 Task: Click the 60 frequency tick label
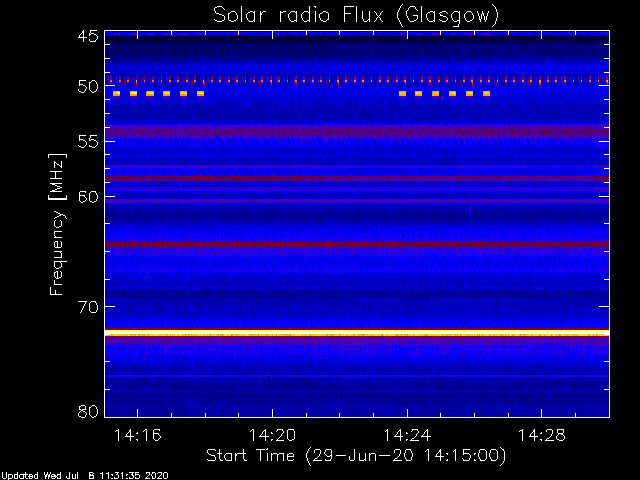(x=88, y=197)
